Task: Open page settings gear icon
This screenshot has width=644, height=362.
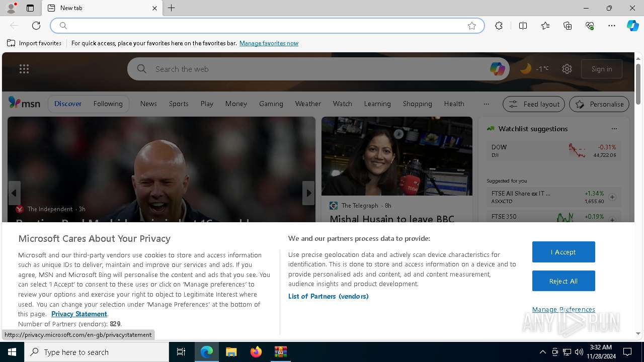Action: (567, 69)
